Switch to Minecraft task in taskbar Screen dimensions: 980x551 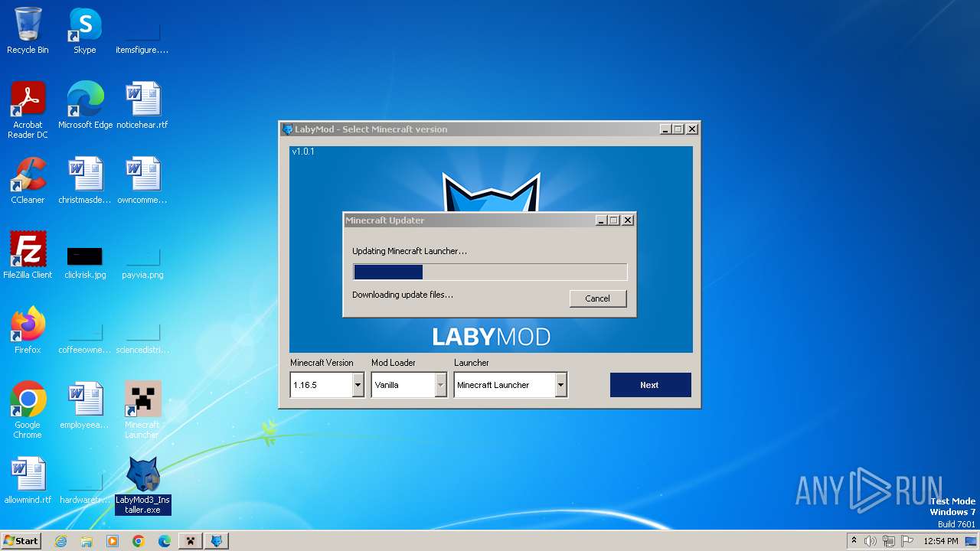click(x=191, y=541)
